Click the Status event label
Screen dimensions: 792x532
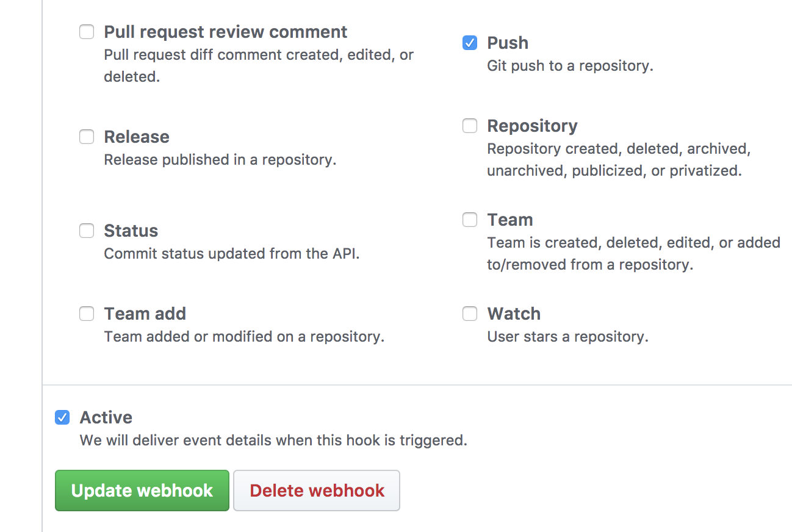(x=131, y=230)
